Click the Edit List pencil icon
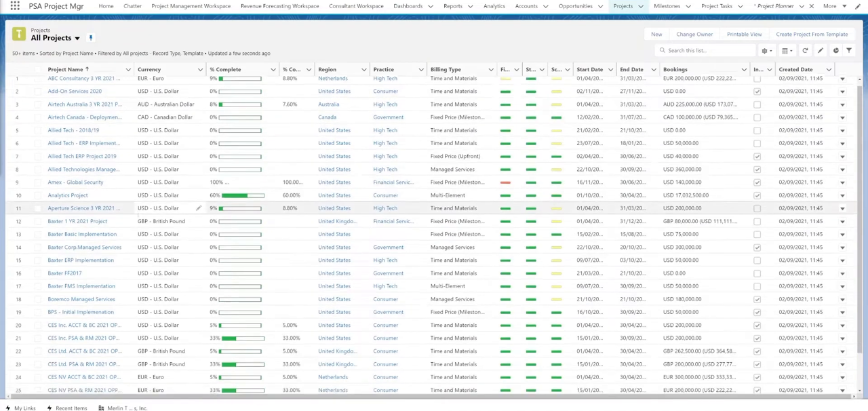The width and height of the screenshot is (868, 411). tap(821, 51)
